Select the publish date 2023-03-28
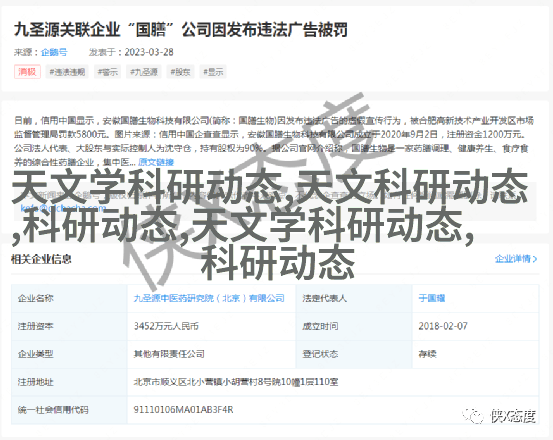The width and height of the screenshot is (553, 440). (x=149, y=52)
